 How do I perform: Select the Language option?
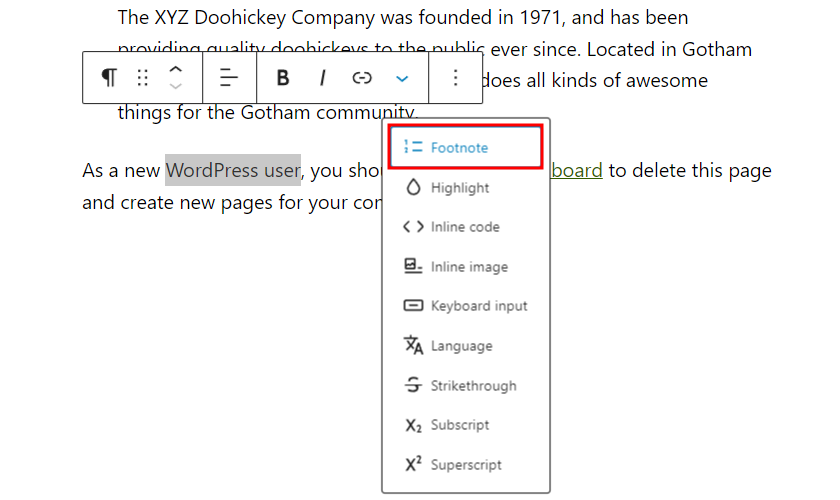(466, 346)
